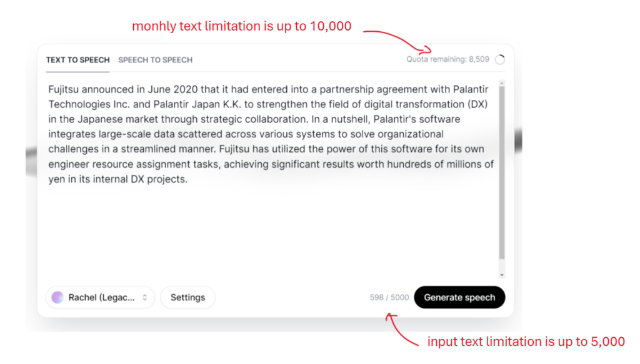Open the Rachel (Legacy) voice dropdown
Image resolution: width=640 pixels, height=364 pixels.
[100, 298]
